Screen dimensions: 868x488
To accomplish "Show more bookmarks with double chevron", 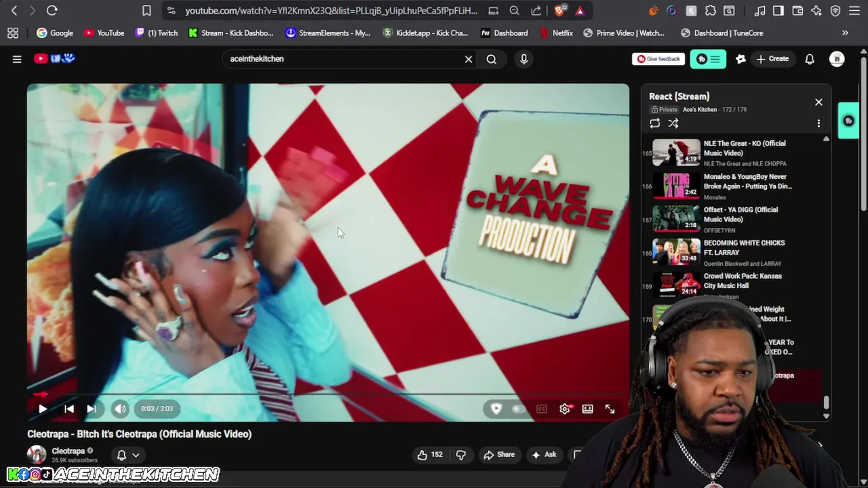I will [x=845, y=33].
